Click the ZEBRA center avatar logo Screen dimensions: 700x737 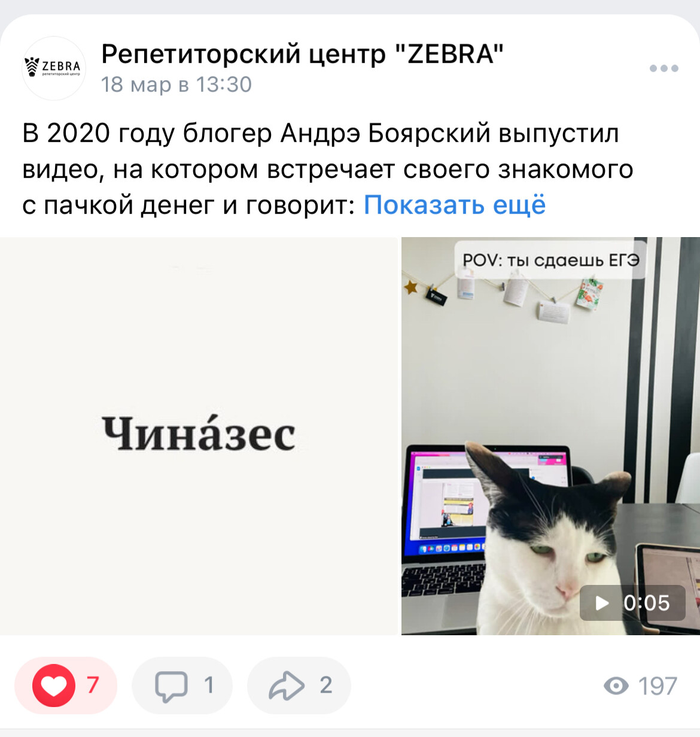click(54, 68)
